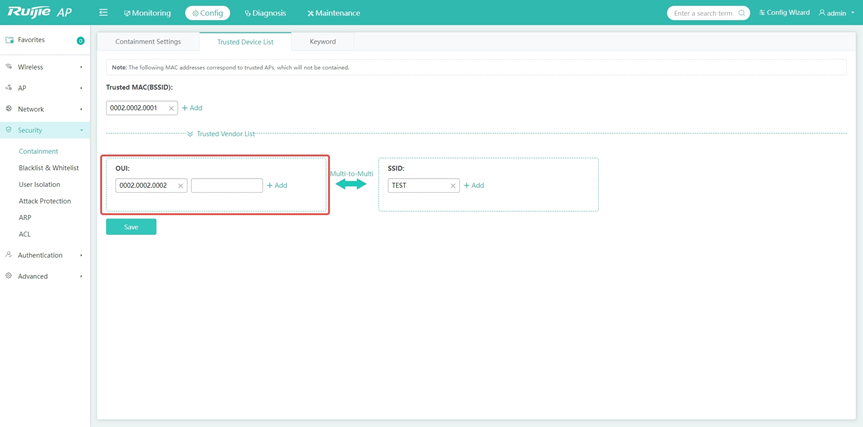Add another Trusted MAC entry
The height and width of the screenshot is (427, 863).
pyautogui.click(x=192, y=108)
